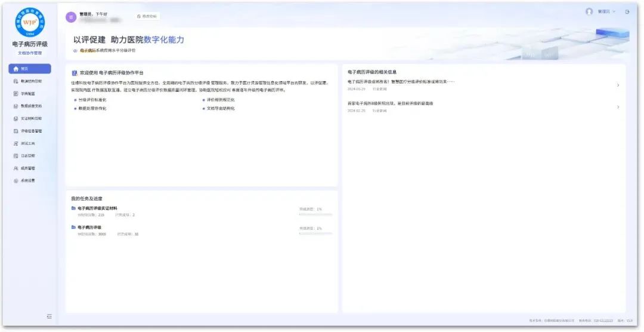The width and height of the screenshot is (644, 332).
Task: Click the 分级评价标准化 bullet
Action: click(92, 100)
